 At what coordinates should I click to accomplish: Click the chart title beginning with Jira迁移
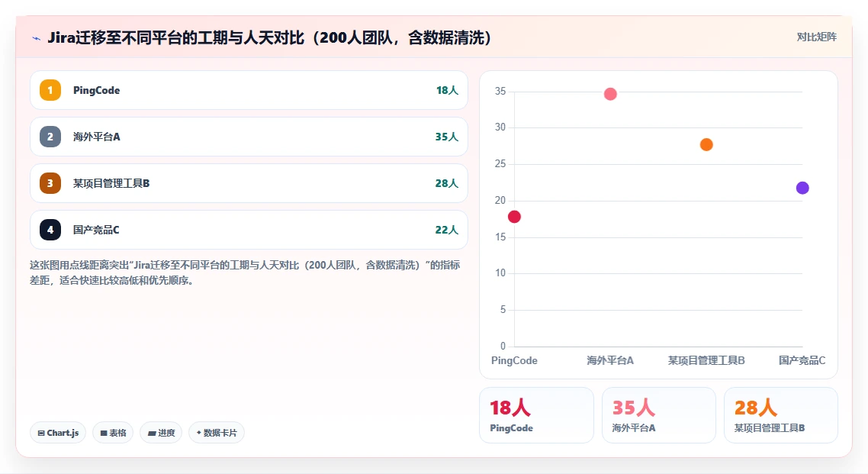269,37
